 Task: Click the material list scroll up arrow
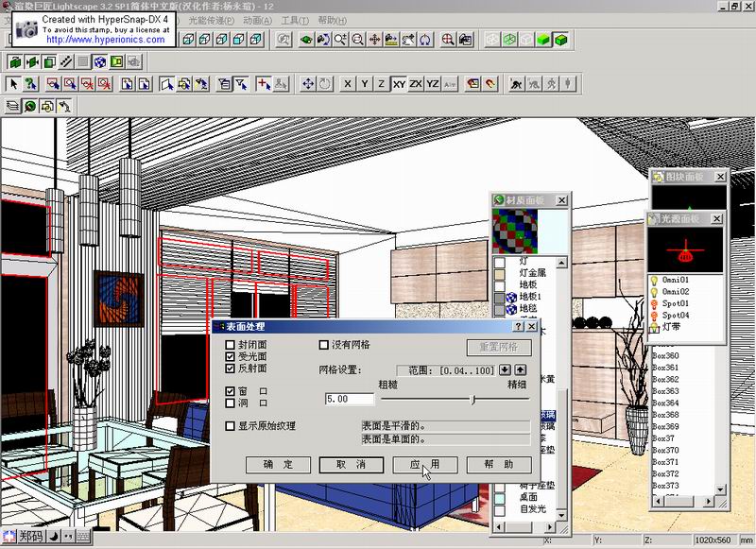tap(561, 263)
